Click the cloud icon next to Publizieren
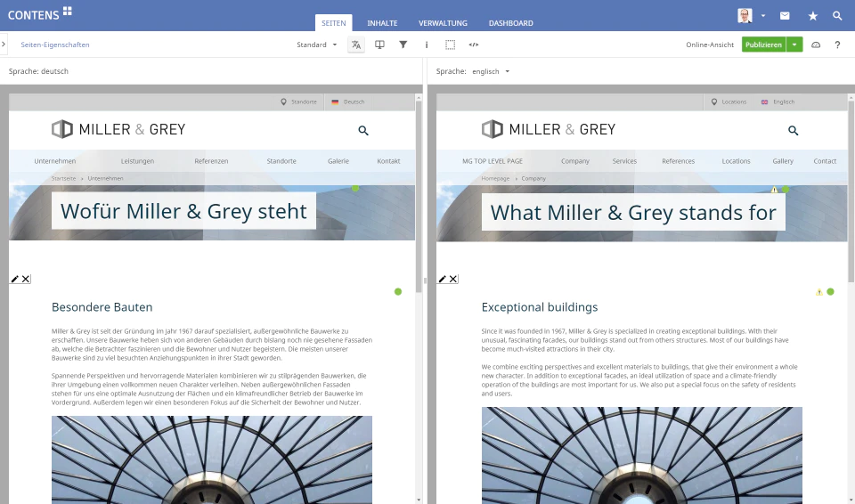 tap(816, 45)
